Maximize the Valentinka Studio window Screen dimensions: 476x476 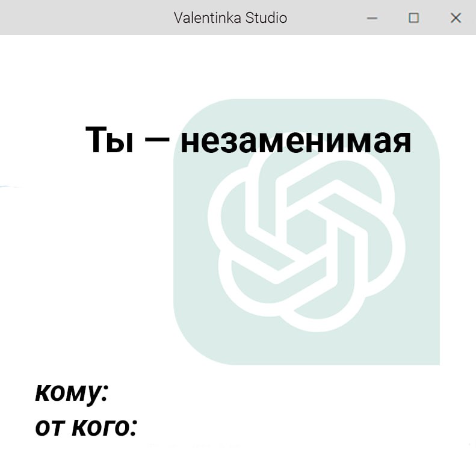click(x=414, y=18)
